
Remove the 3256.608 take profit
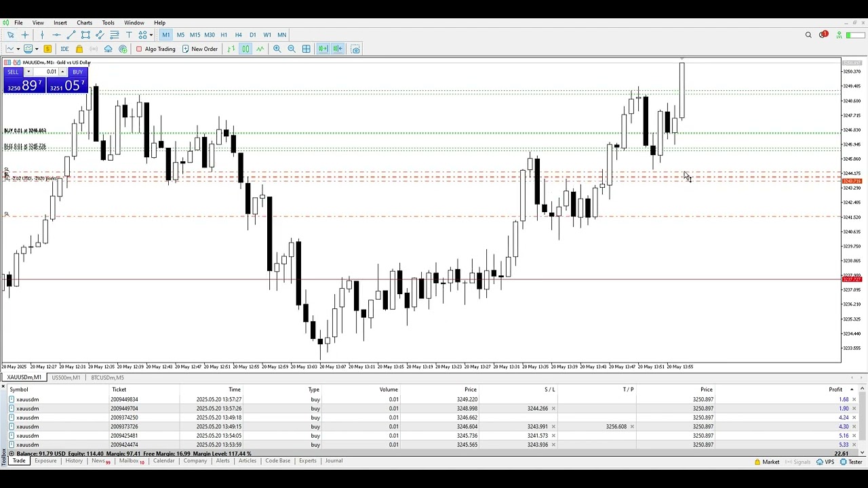point(632,426)
